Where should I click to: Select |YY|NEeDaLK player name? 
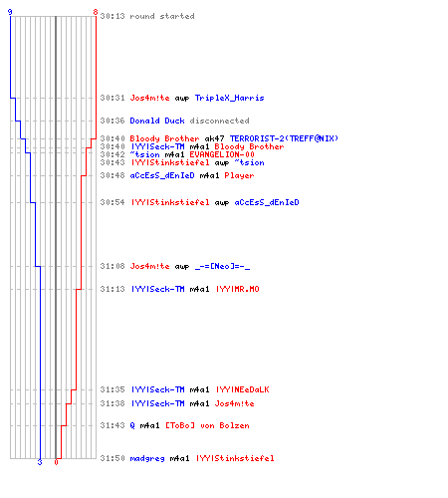242,389
